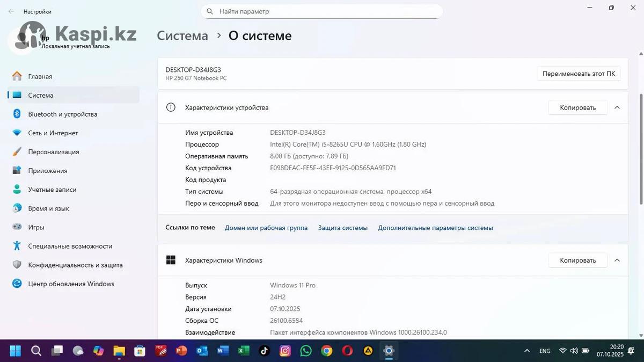Collapse Характеристики устройства section
The height and width of the screenshot is (362, 644).
617,107
